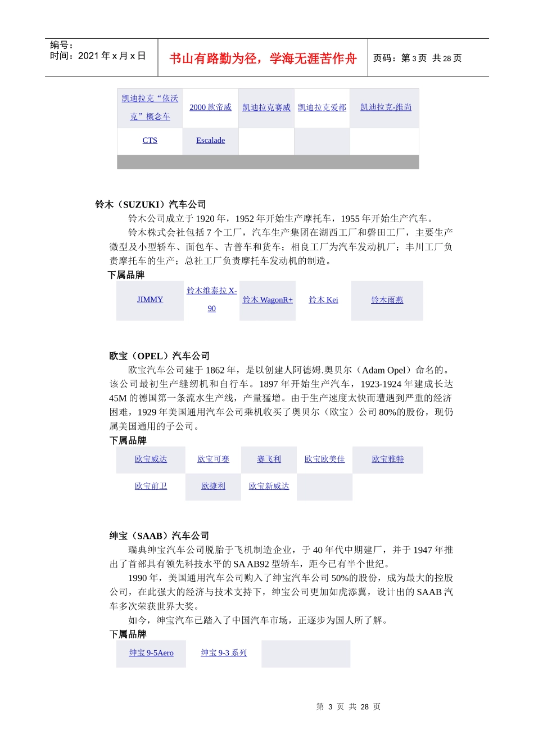Open the 凯迪拉克-维尚 link
The width and height of the screenshot is (534, 756).
pyautogui.click(x=386, y=107)
